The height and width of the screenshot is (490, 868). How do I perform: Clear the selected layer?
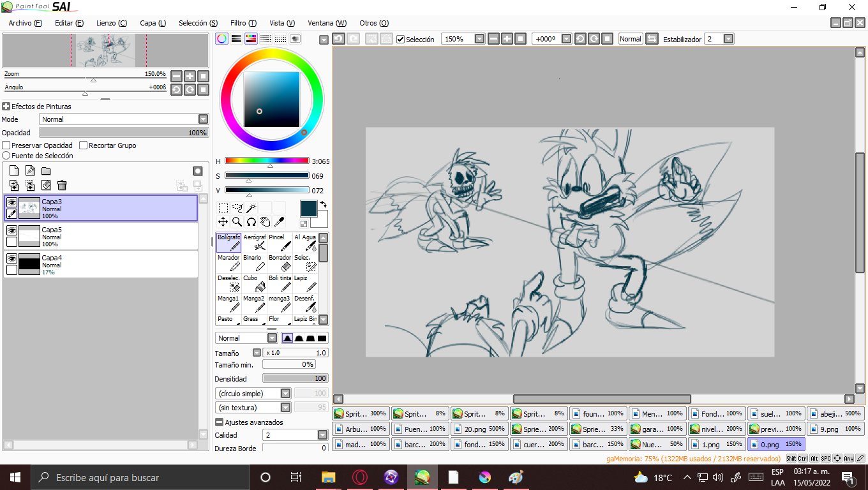[x=46, y=185]
